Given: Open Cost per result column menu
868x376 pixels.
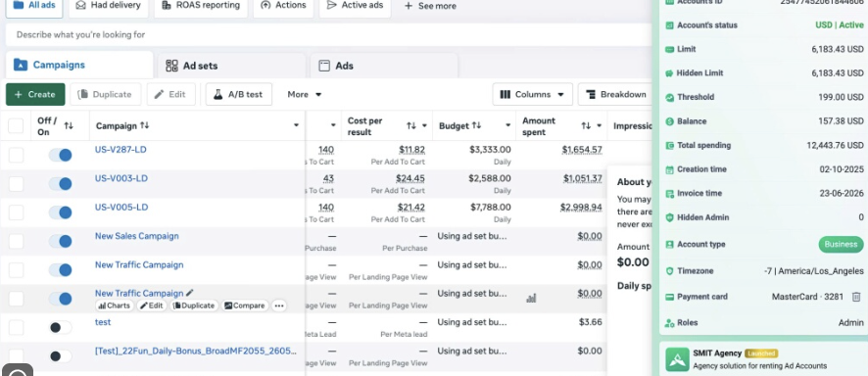Looking at the screenshot, I should click(x=424, y=125).
